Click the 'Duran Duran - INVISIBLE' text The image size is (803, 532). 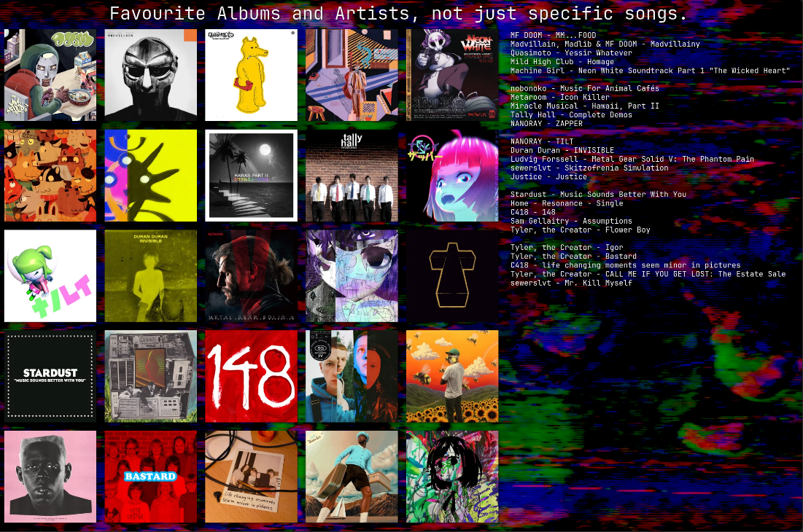562,150
